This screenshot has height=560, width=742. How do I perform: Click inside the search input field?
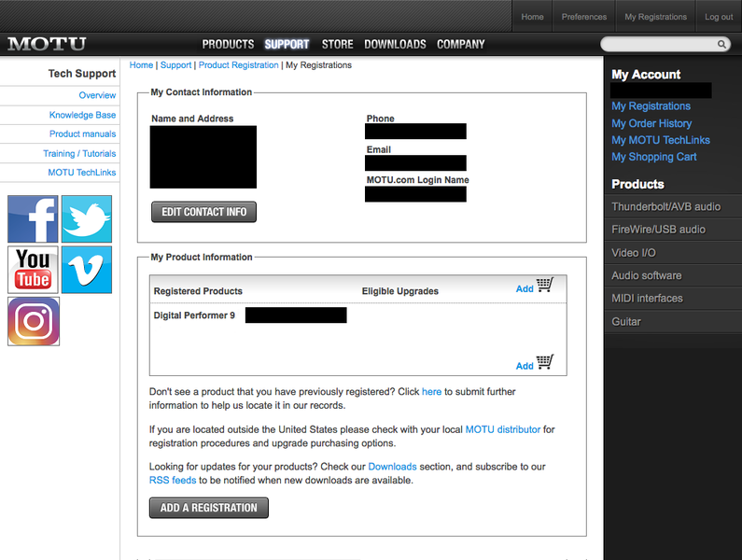click(x=658, y=44)
